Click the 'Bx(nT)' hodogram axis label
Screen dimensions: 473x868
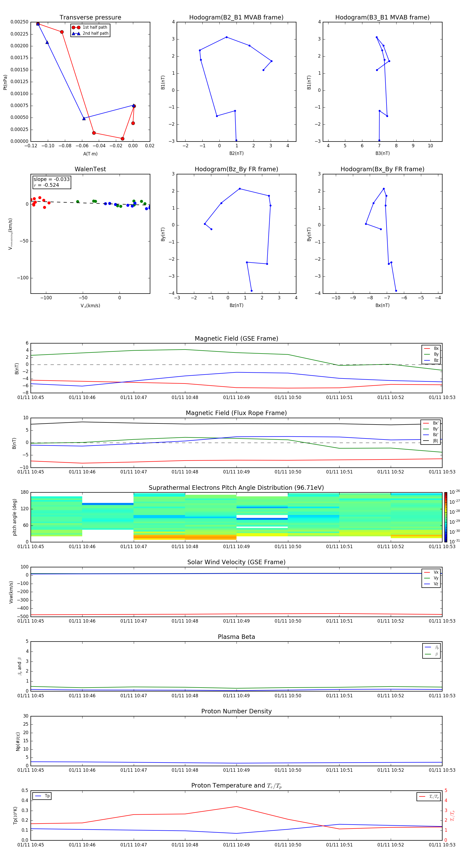click(382, 305)
